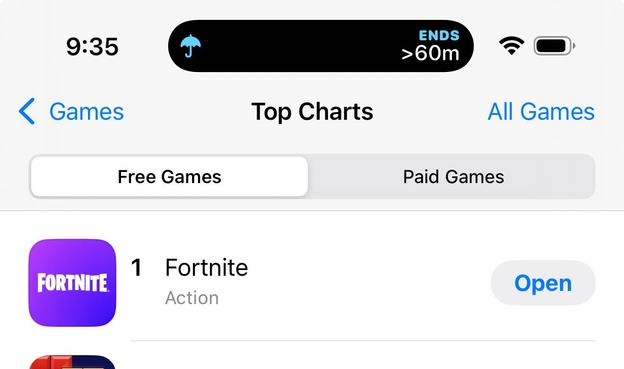Tap the ENDS >60m rain indicator
The width and height of the screenshot is (624, 369).
pyautogui.click(x=431, y=46)
